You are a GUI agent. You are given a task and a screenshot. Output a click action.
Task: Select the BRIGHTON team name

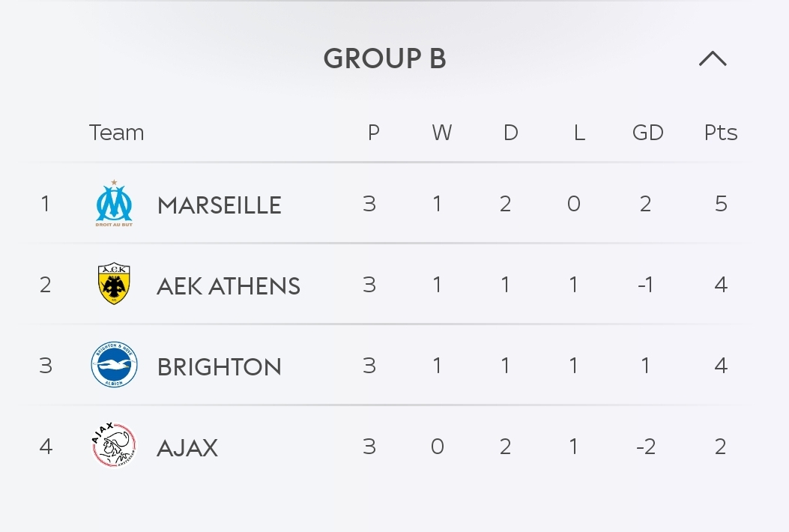tap(220, 366)
